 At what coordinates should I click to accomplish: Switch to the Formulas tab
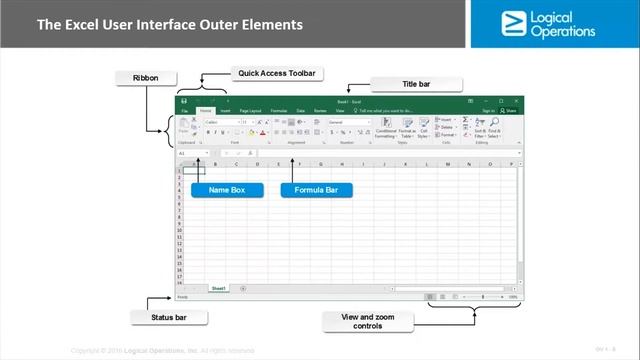tap(279, 111)
